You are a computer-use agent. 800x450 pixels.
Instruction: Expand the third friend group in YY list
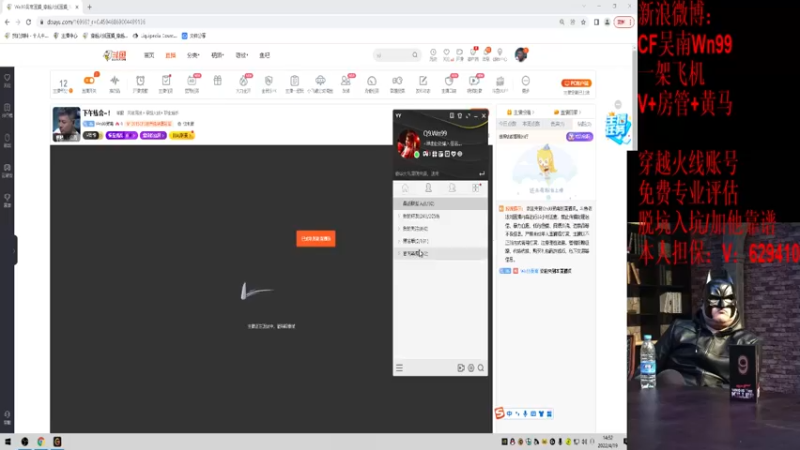pyautogui.click(x=440, y=241)
